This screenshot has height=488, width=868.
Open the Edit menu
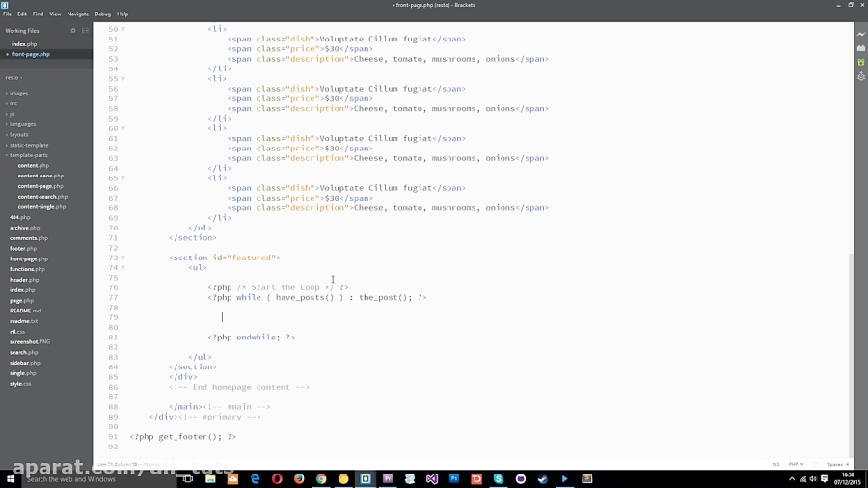[22, 14]
